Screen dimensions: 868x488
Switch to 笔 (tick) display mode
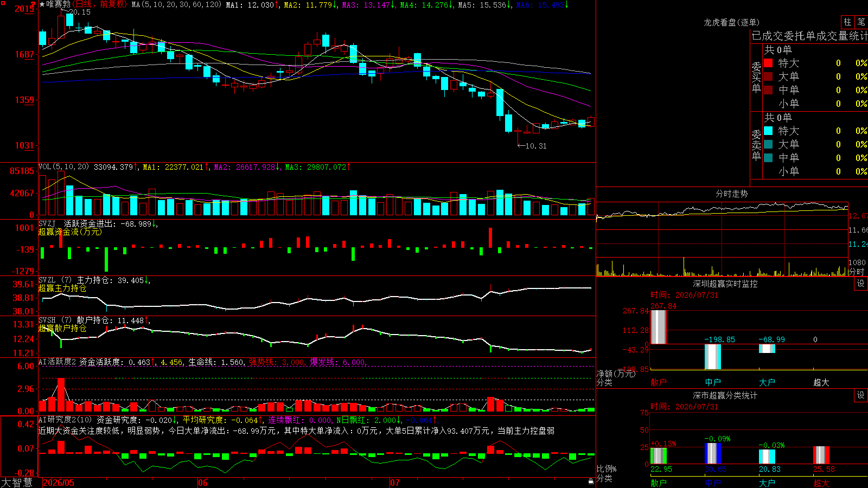tap(861, 22)
